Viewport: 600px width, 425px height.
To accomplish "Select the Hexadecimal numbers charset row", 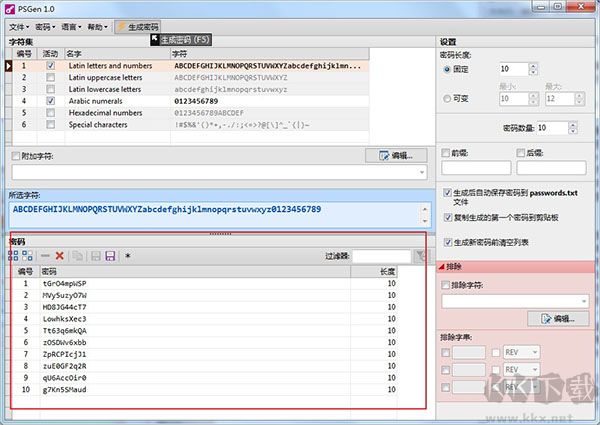I will (x=191, y=113).
